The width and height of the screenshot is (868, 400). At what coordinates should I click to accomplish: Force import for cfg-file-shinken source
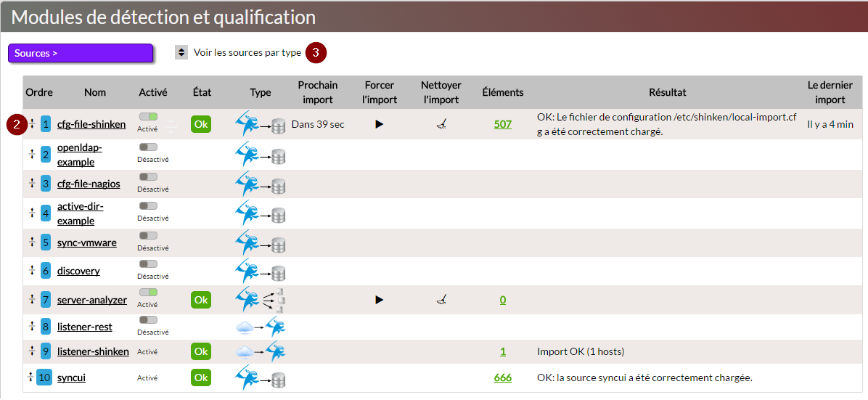(x=379, y=124)
